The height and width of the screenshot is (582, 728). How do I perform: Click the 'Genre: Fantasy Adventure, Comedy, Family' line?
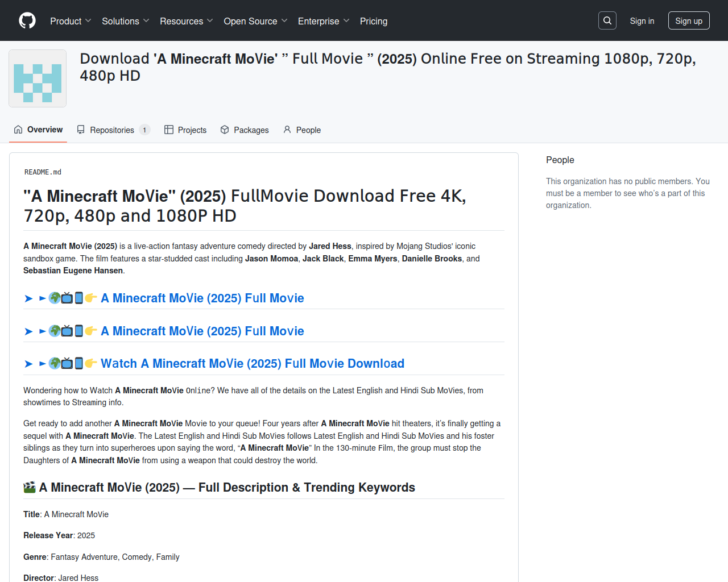point(101,557)
